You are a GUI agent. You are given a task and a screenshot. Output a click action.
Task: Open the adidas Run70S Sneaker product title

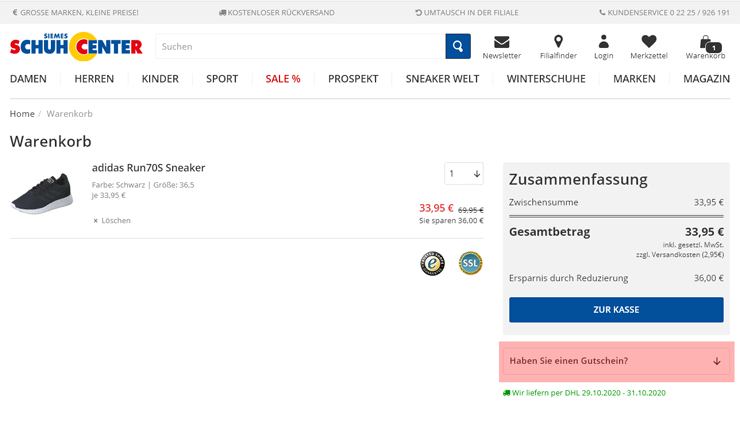click(x=148, y=168)
